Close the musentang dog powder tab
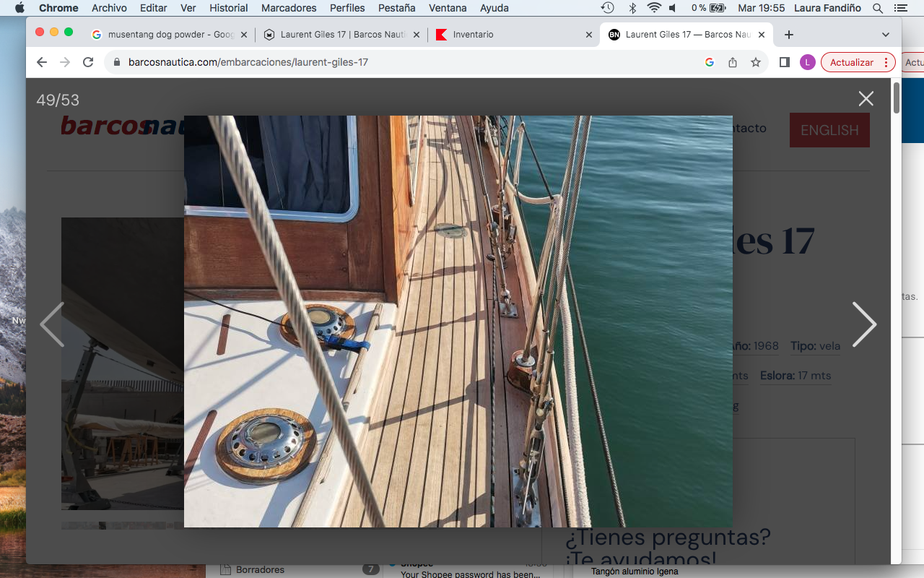The image size is (924, 578). click(x=243, y=35)
